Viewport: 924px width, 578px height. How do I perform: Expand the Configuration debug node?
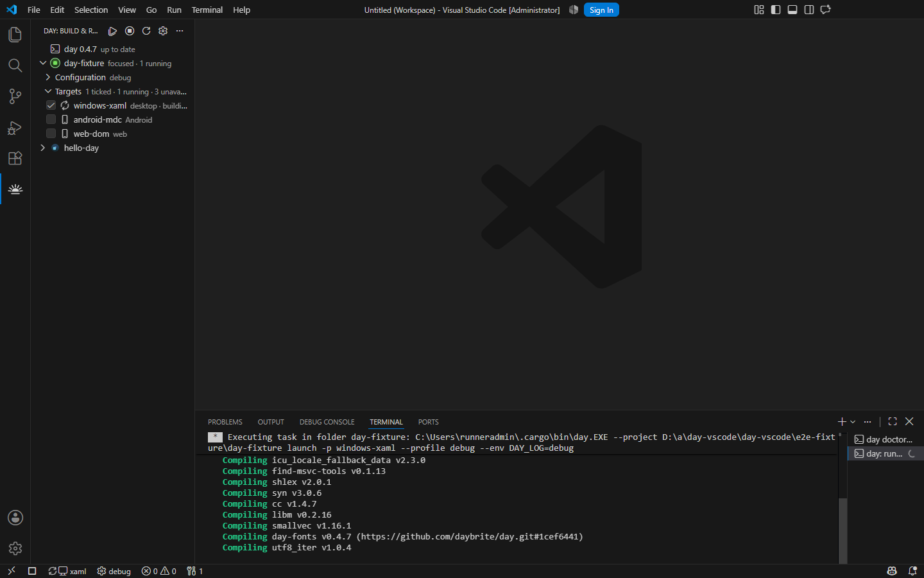tap(48, 77)
